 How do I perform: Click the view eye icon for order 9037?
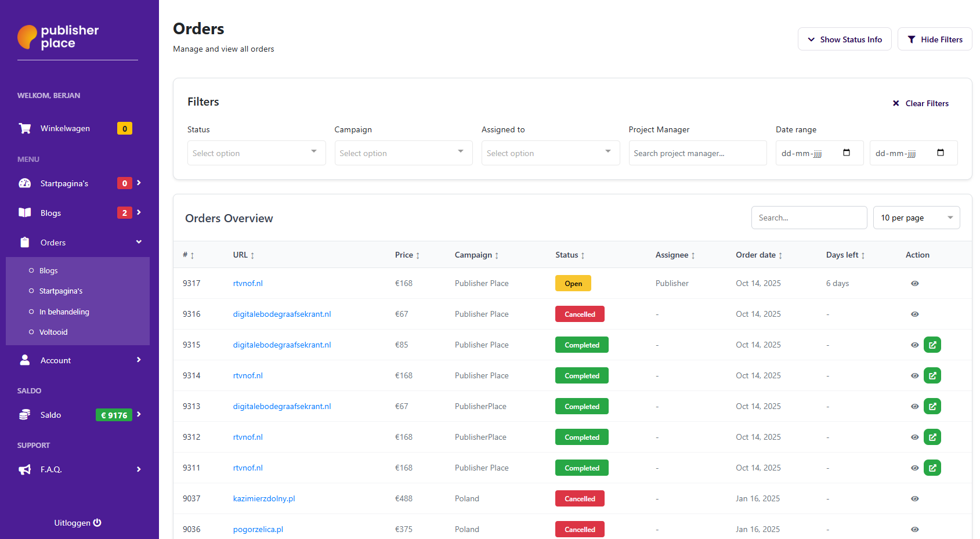click(x=914, y=499)
